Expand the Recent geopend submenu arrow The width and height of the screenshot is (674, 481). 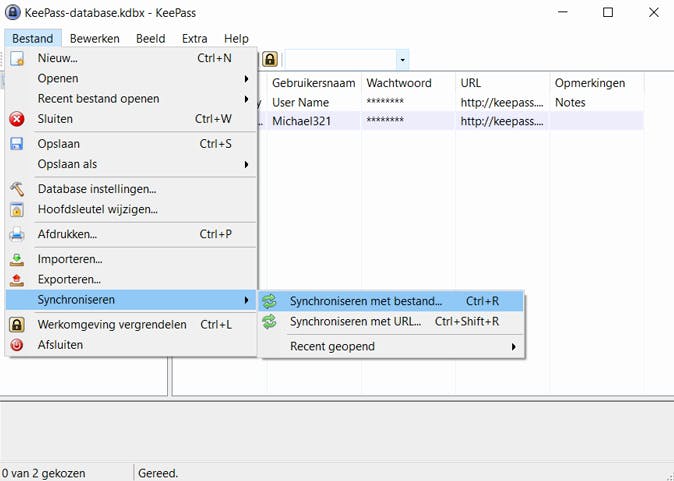tap(514, 347)
